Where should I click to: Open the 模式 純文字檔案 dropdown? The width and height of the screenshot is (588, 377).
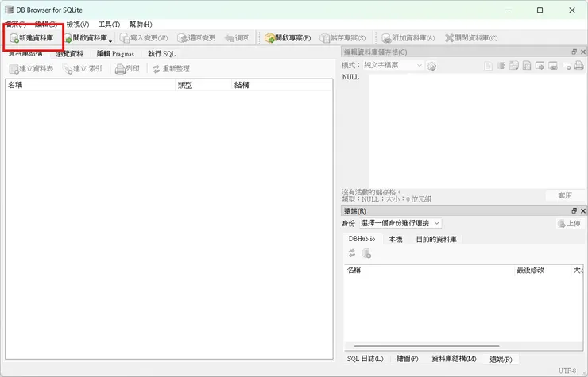pyautogui.click(x=393, y=65)
